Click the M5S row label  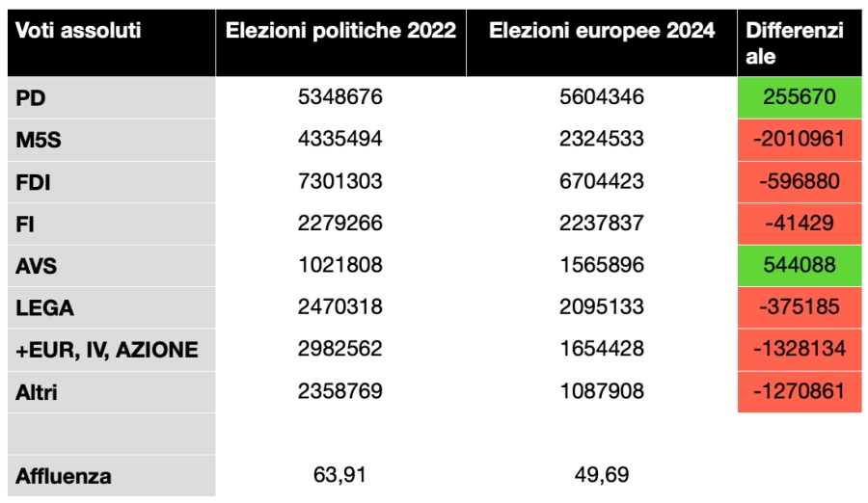(40, 139)
